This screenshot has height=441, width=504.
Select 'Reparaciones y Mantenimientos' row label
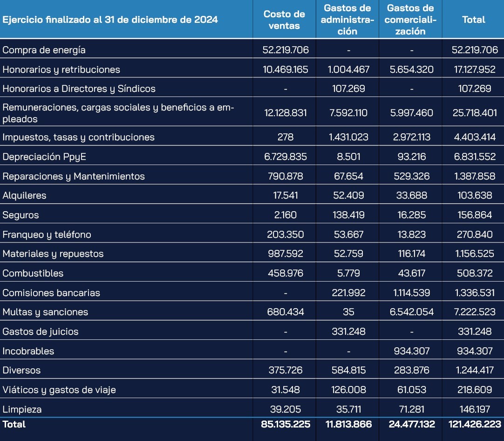[x=74, y=176]
